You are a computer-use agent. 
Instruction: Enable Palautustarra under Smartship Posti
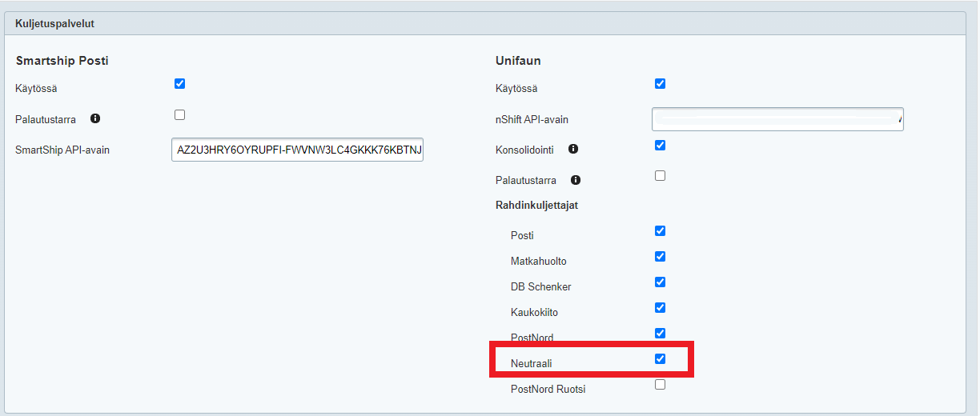(x=179, y=115)
